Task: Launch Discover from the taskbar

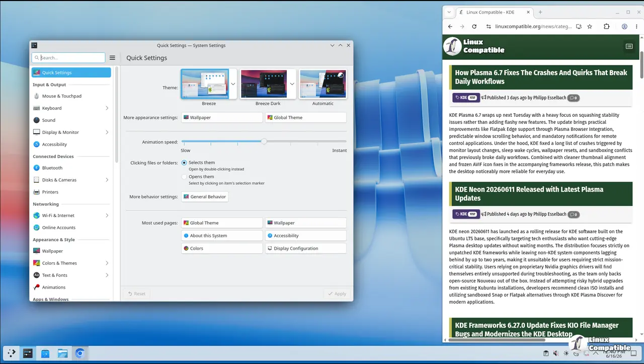Action: (45, 353)
